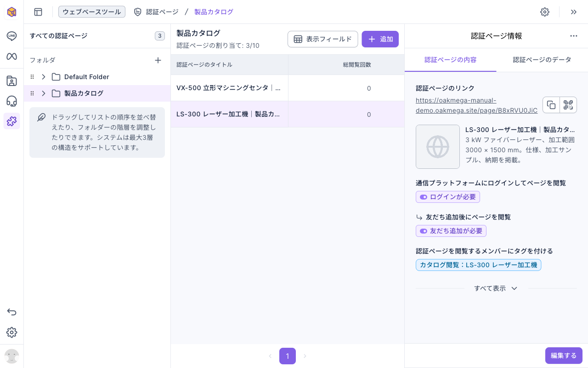The width and height of the screenshot is (588, 368).
Task: Open the oakmega page link URL
Action: tap(476, 105)
